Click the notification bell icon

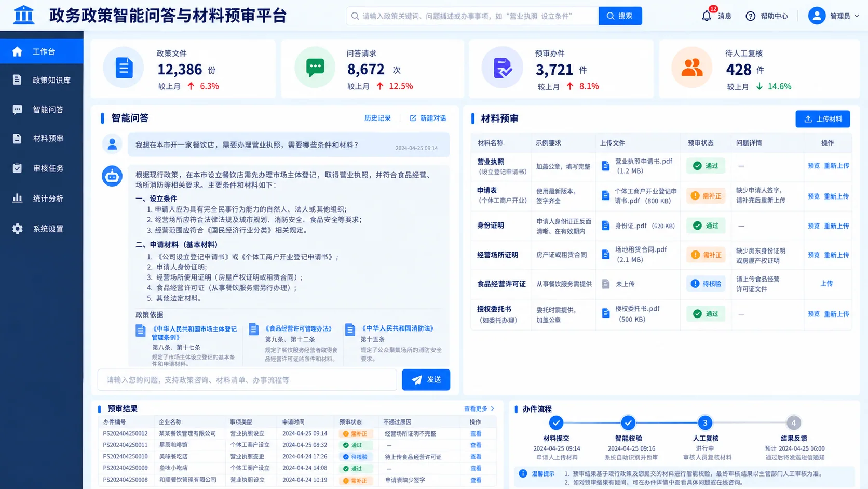point(707,16)
